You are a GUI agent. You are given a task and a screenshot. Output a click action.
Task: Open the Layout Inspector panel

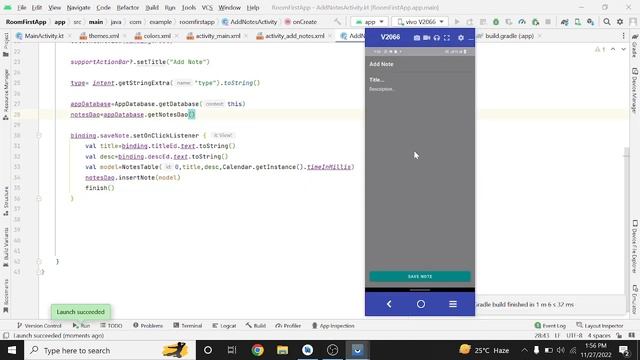pos(600,326)
